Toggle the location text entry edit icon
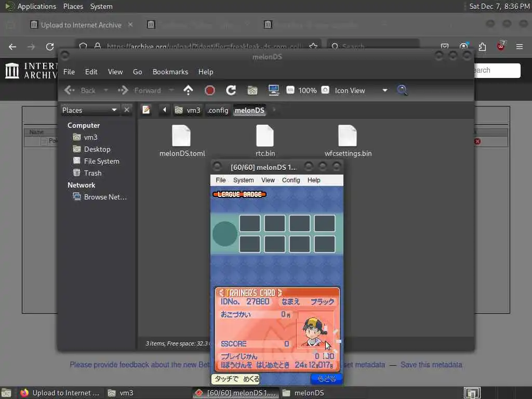This screenshot has height=399, width=532. [146, 110]
